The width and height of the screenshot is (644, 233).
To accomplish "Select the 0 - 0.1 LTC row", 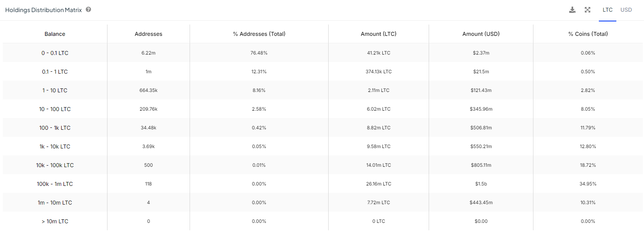I will (x=55, y=53).
